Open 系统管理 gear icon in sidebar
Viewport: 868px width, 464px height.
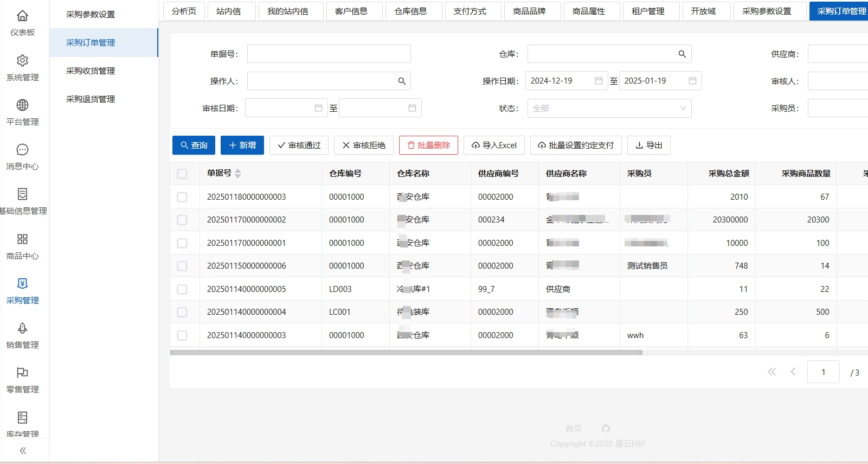point(22,61)
